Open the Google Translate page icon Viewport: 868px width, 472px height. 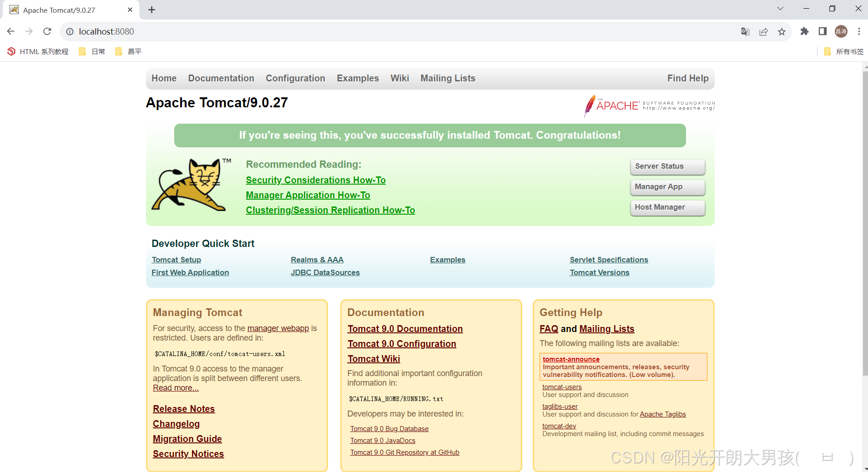point(745,31)
